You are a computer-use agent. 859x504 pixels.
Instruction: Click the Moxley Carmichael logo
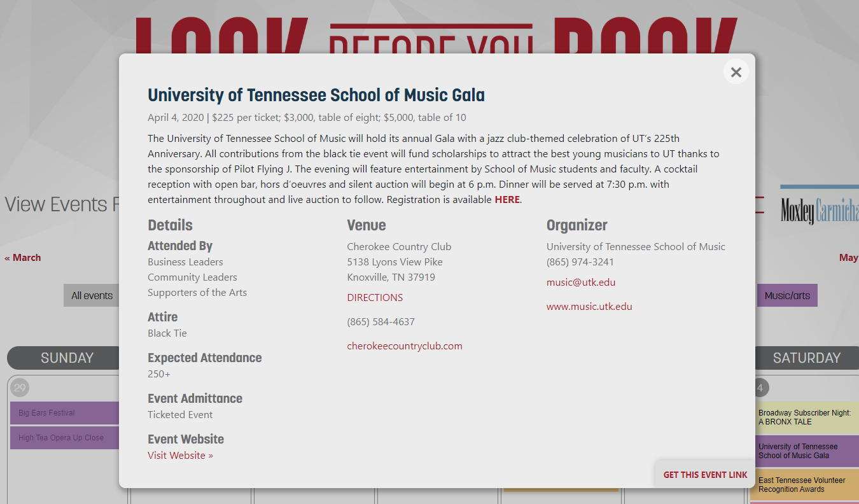click(820, 206)
